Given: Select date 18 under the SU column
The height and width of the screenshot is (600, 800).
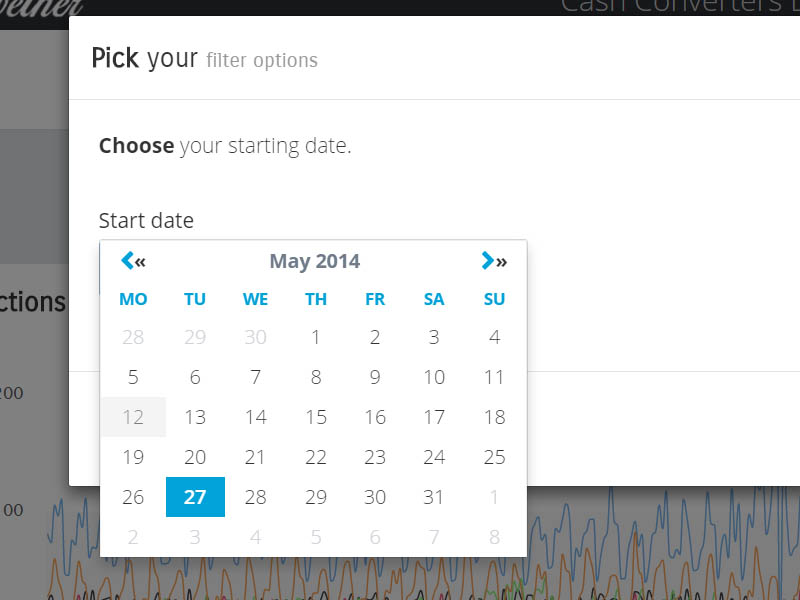Looking at the screenshot, I should tap(494, 417).
